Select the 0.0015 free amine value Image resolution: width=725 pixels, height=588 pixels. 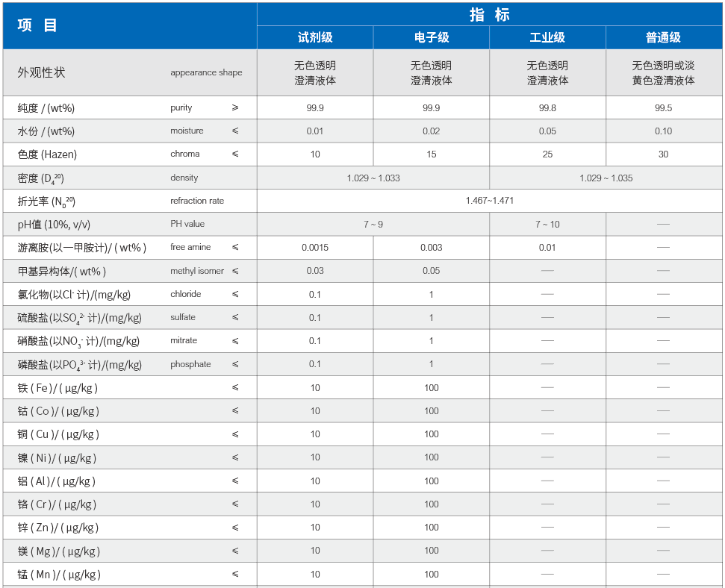pyautogui.click(x=315, y=248)
